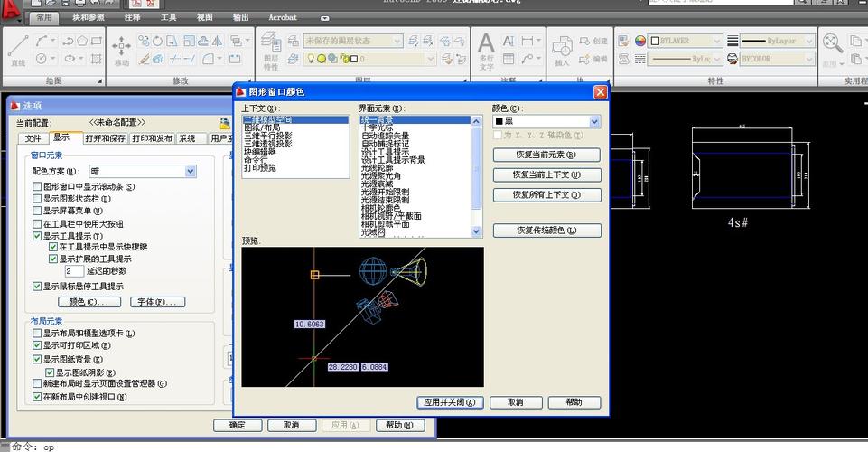868x452 pixels.
Task: Select the Line (直线) draw tool
Action: [x=18, y=49]
